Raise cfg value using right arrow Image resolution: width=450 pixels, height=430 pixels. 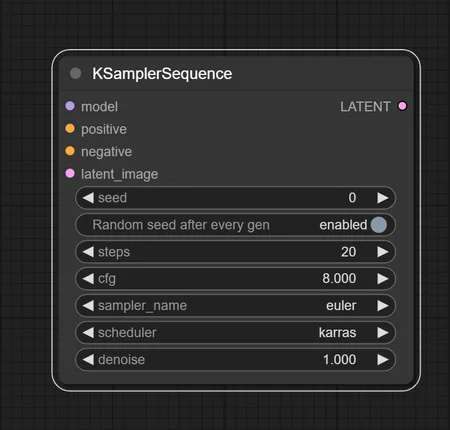point(383,279)
